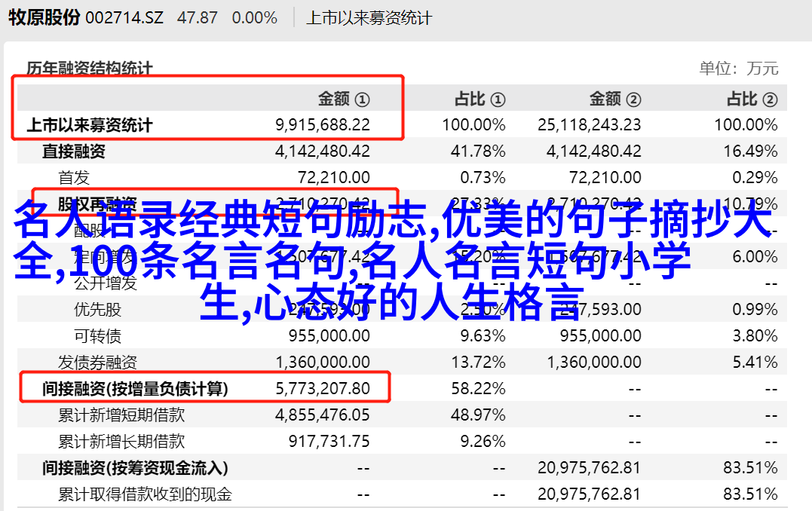
Task: Select the 占比 ① column header
Action: click(x=480, y=99)
